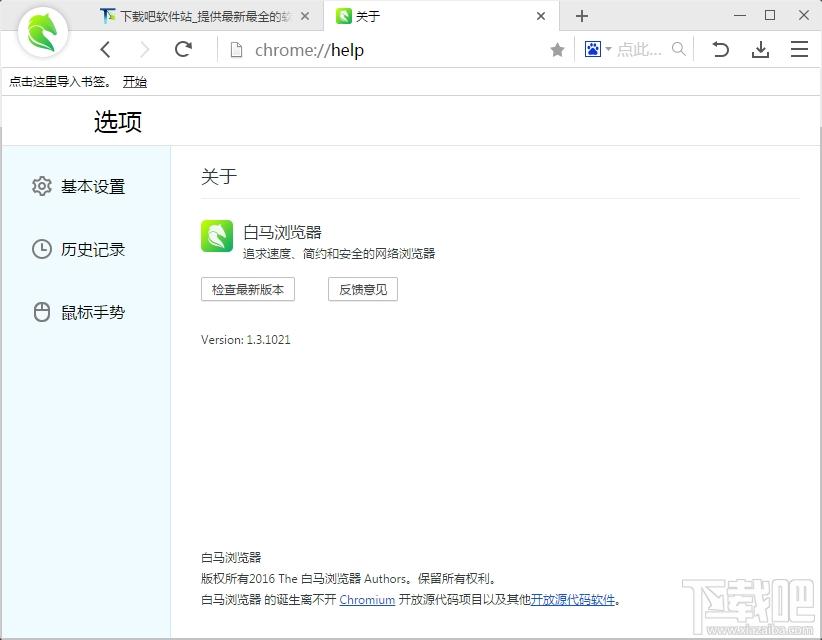Switch to the 下载吧软件站 tab

point(206,16)
